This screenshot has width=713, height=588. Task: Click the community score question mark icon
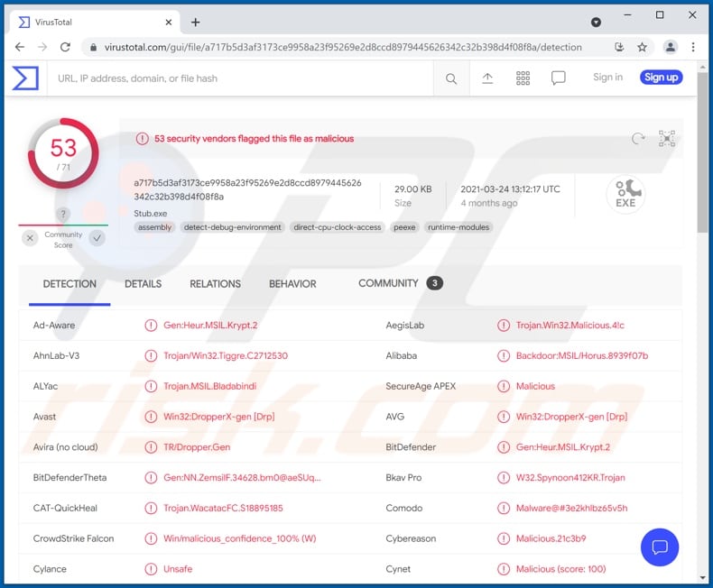[63, 214]
